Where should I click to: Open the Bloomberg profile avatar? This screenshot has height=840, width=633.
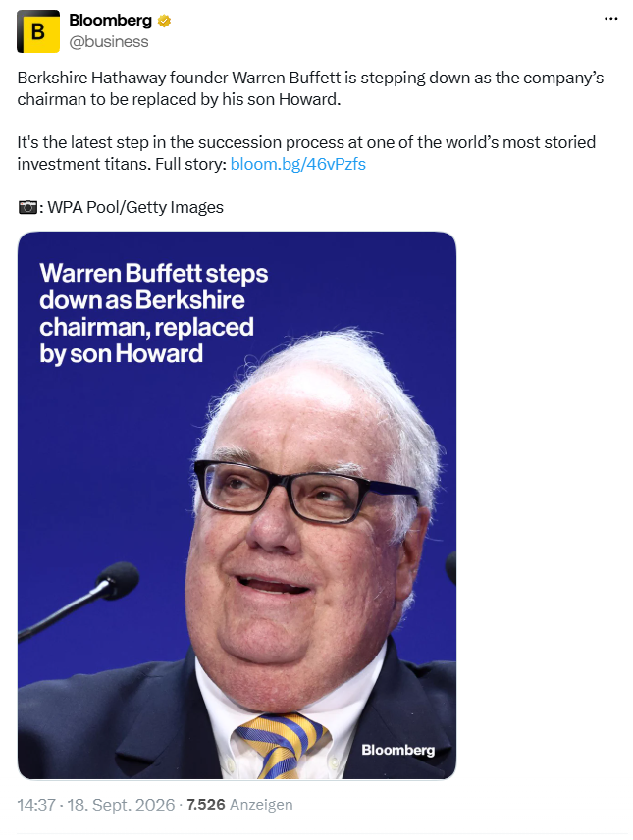pyautogui.click(x=38, y=31)
